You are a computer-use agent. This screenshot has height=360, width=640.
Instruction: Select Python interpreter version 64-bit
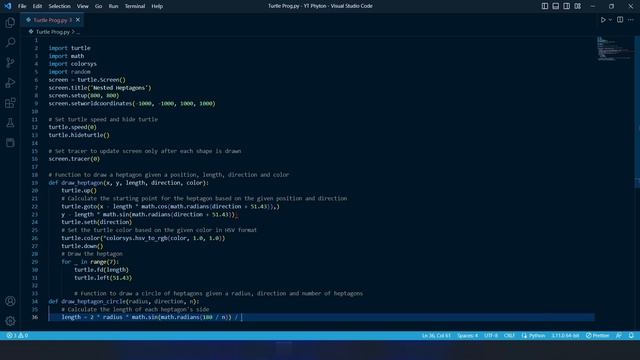(565, 336)
